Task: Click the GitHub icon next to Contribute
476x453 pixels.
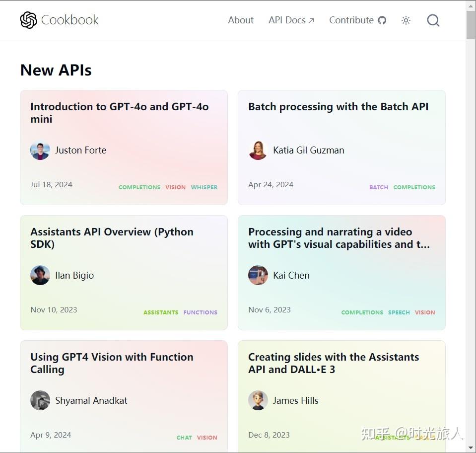Action: coord(382,20)
